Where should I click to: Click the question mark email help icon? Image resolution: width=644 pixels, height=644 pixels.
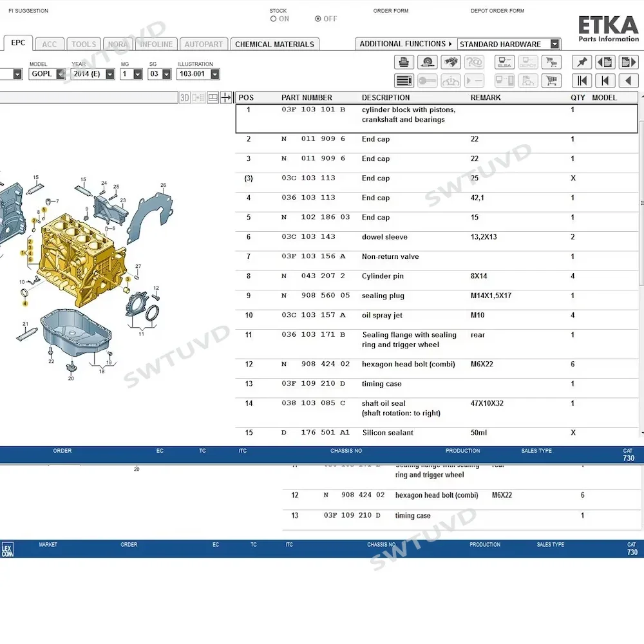click(474, 62)
